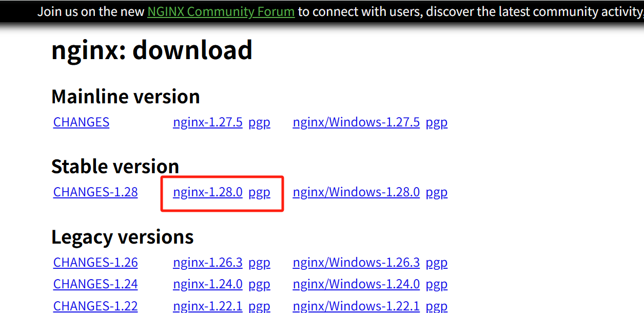Viewport: 644px width, 313px height.
Task: Open pgp signature beside nginx/Windows-1.27.5
Action: (x=437, y=122)
